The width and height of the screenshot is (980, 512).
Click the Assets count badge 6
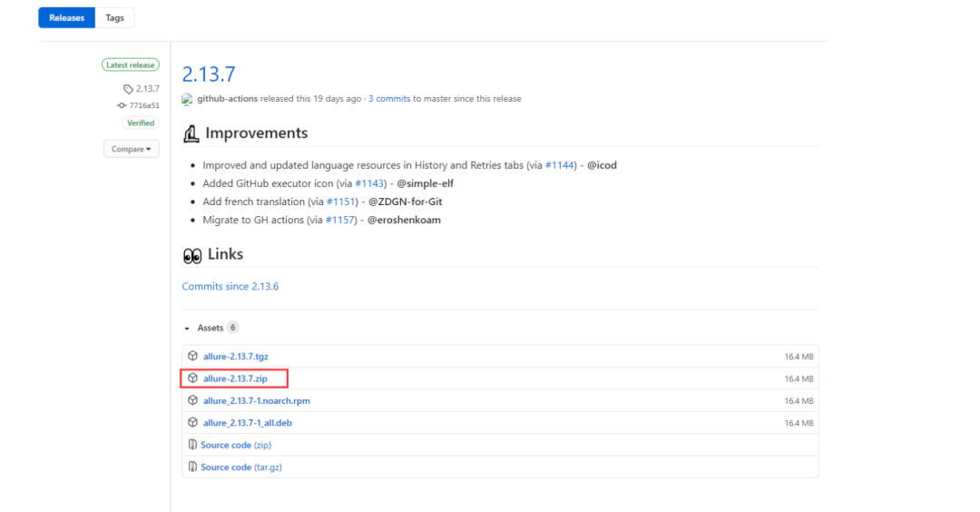click(x=232, y=328)
